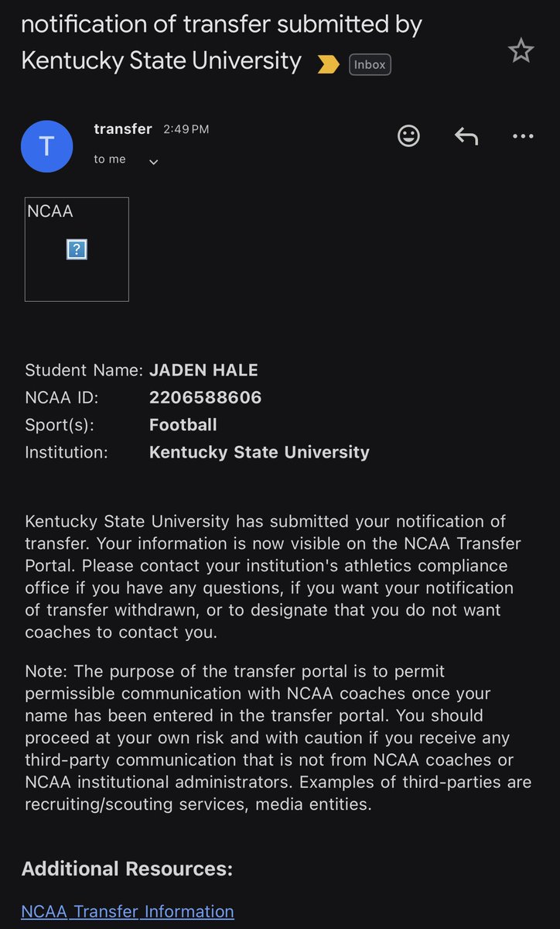This screenshot has height=929, width=560.
Task: Open the three-dot more options menu
Action: coord(523,136)
